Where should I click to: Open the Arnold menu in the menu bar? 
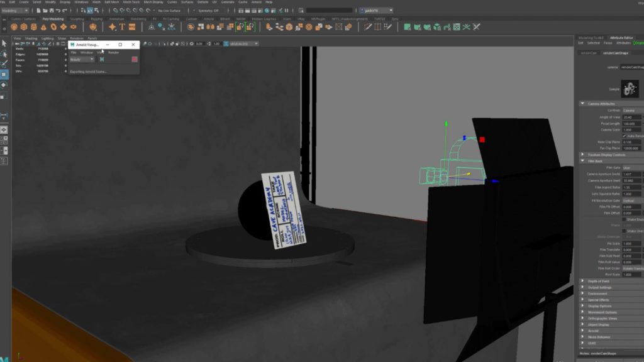(x=257, y=4)
